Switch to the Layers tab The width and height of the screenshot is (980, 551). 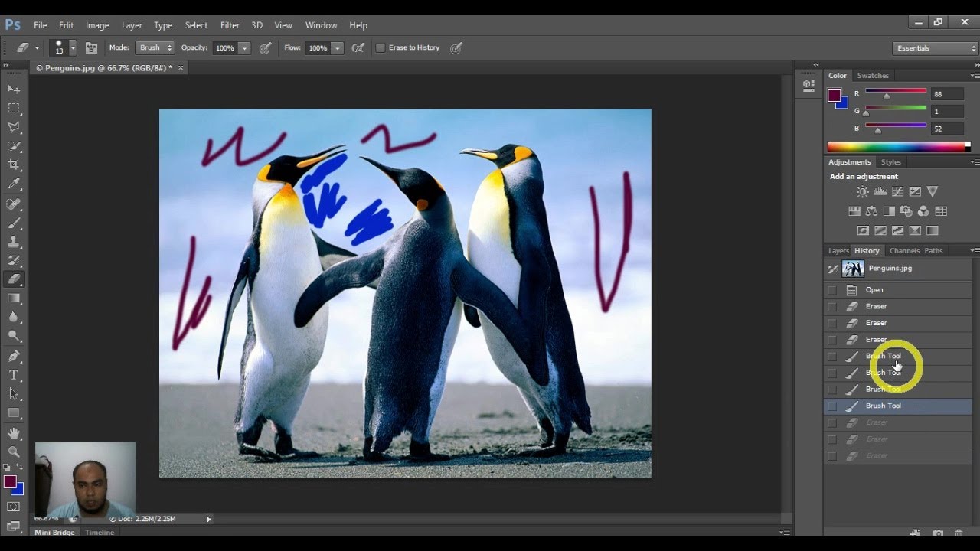tap(838, 251)
